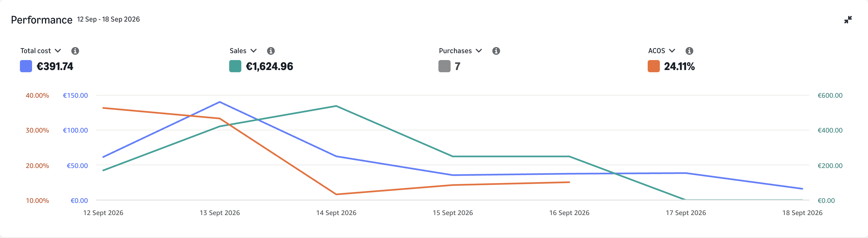Click the 15 Sept 2026 axis label
The height and width of the screenshot is (238, 868).
pyautogui.click(x=453, y=213)
